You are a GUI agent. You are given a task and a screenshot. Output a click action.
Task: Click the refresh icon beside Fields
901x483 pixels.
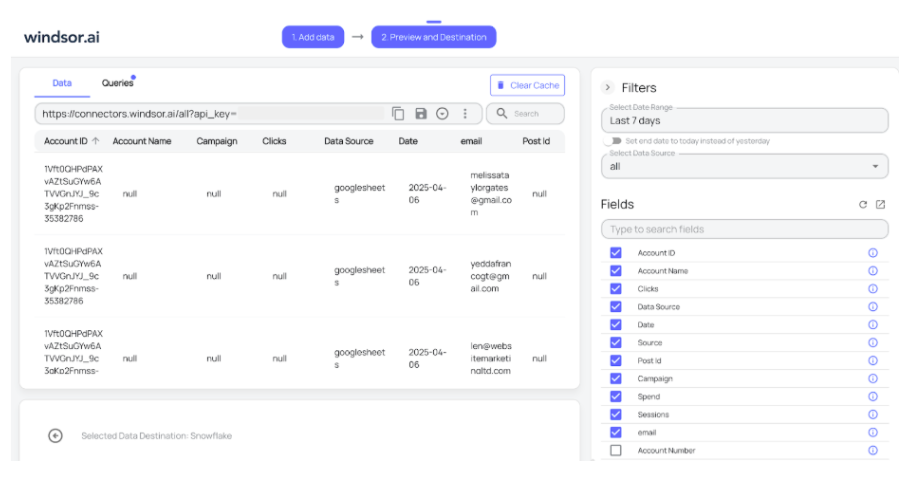pyautogui.click(x=863, y=204)
